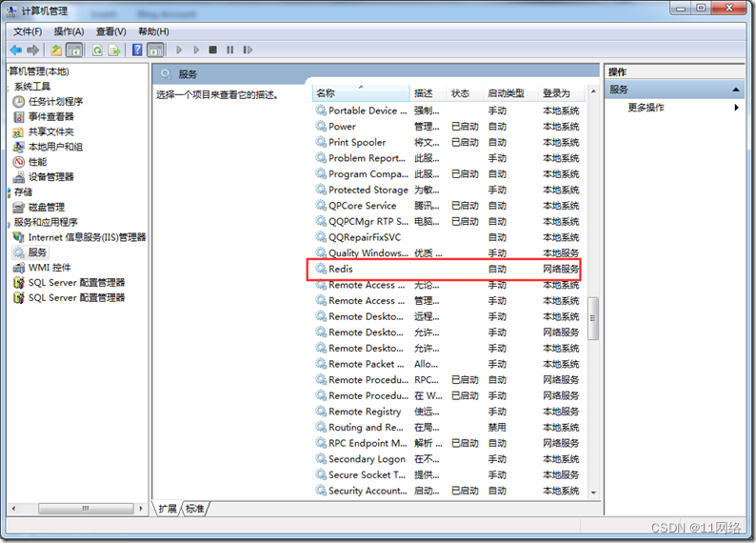The width and height of the screenshot is (756, 543).
Task: Select the Routing and Re... service
Action: (x=448, y=428)
